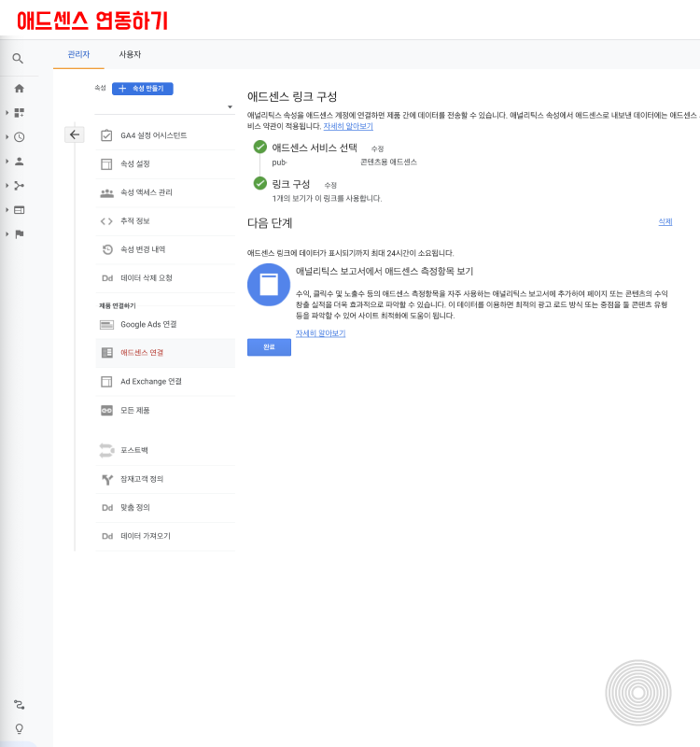Click the 삭제 link
This screenshot has height=747, width=700.
click(665, 222)
